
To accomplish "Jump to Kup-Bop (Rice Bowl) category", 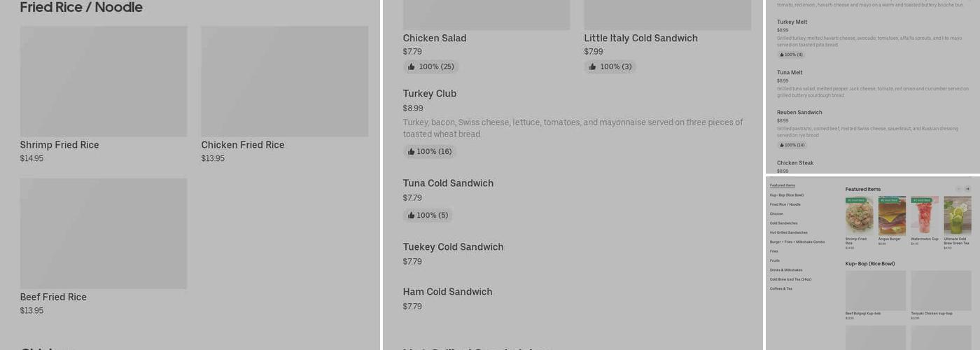I will click(786, 195).
